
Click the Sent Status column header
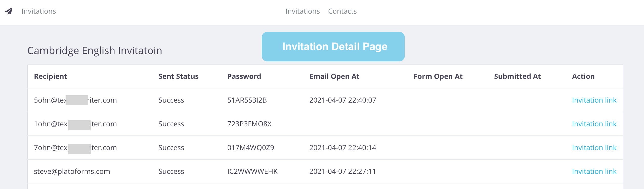(178, 76)
